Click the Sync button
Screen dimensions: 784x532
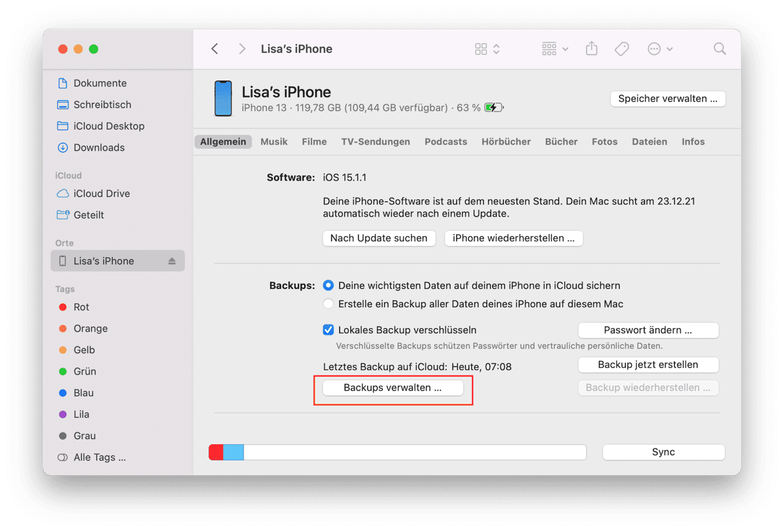pyautogui.click(x=663, y=452)
